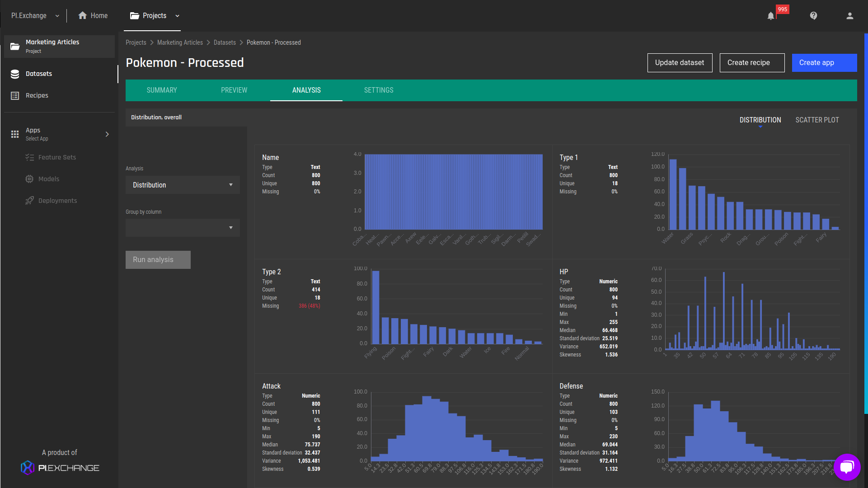
Task: Click the Marketing Articles project folder icon
Action: [x=15, y=46]
